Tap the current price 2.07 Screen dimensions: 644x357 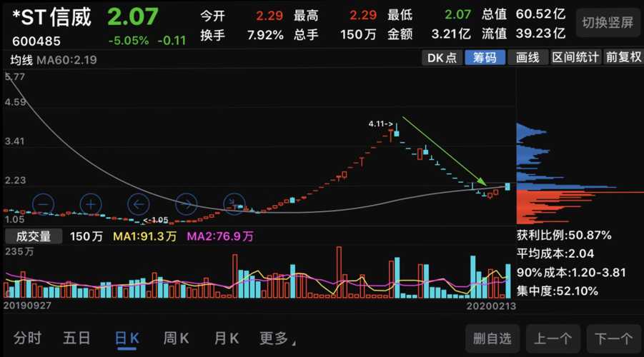coord(133,16)
